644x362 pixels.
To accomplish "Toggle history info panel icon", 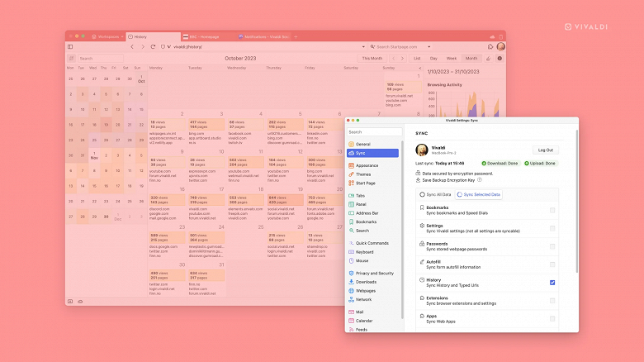I will (x=500, y=59).
